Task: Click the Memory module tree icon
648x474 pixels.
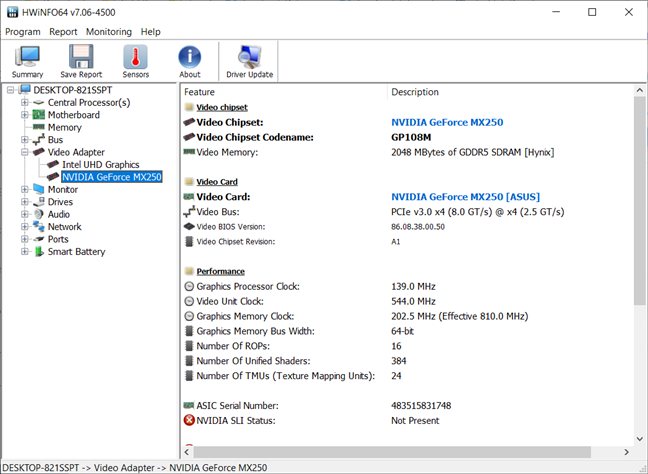Action: tap(38, 127)
